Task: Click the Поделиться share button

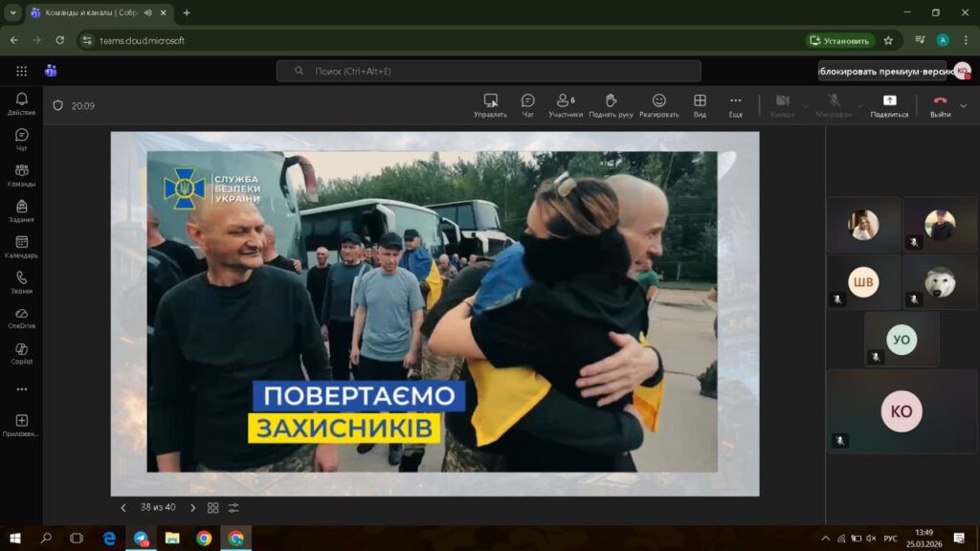Action: pyautogui.click(x=889, y=104)
